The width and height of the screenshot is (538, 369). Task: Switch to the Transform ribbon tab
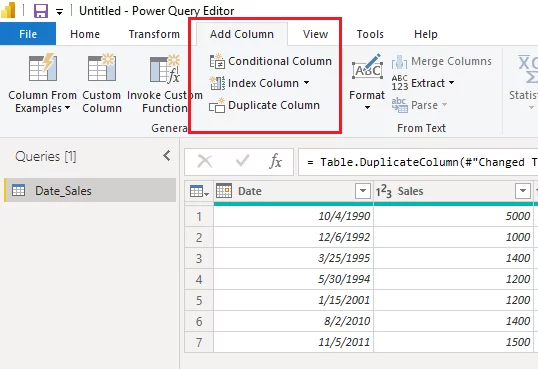pyautogui.click(x=154, y=34)
